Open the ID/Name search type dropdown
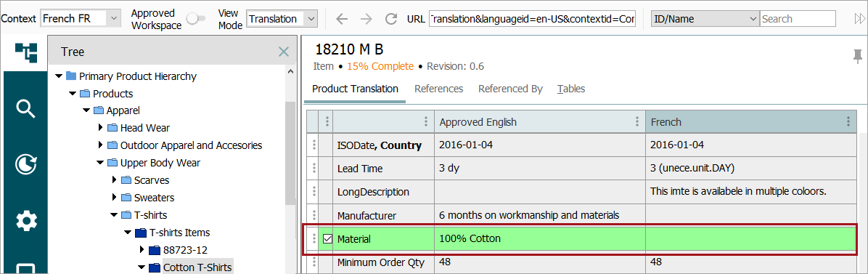The height and width of the screenshot is (274, 868). tap(705, 18)
